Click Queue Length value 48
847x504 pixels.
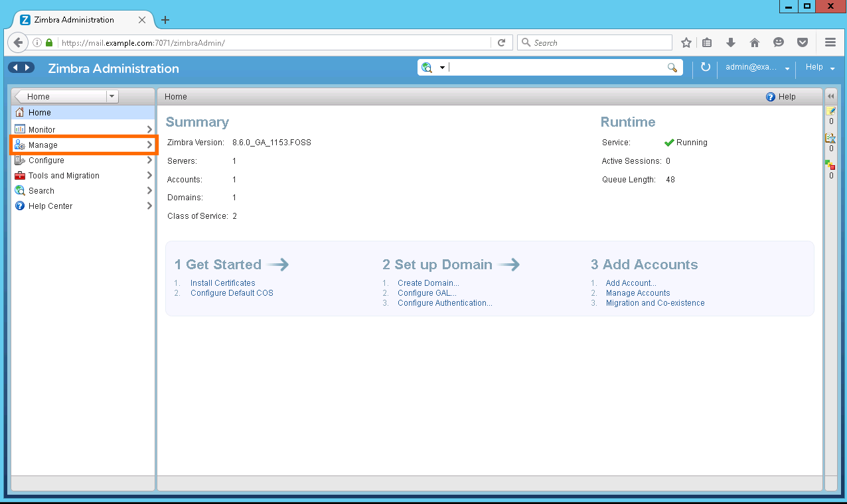pyautogui.click(x=670, y=180)
